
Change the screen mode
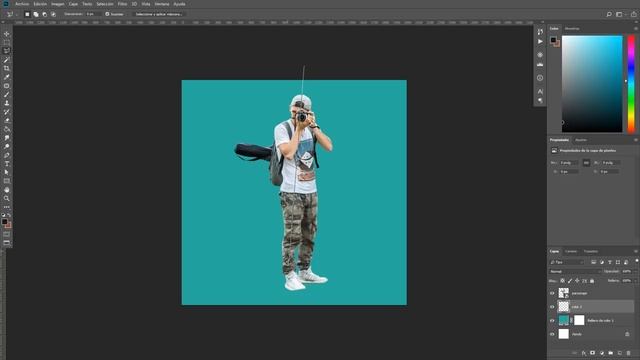7,243
